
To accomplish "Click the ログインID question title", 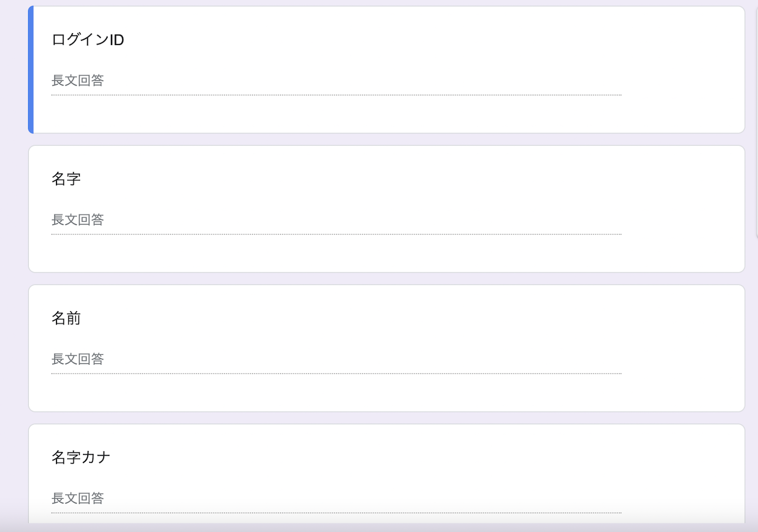I will pyautogui.click(x=88, y=40).
